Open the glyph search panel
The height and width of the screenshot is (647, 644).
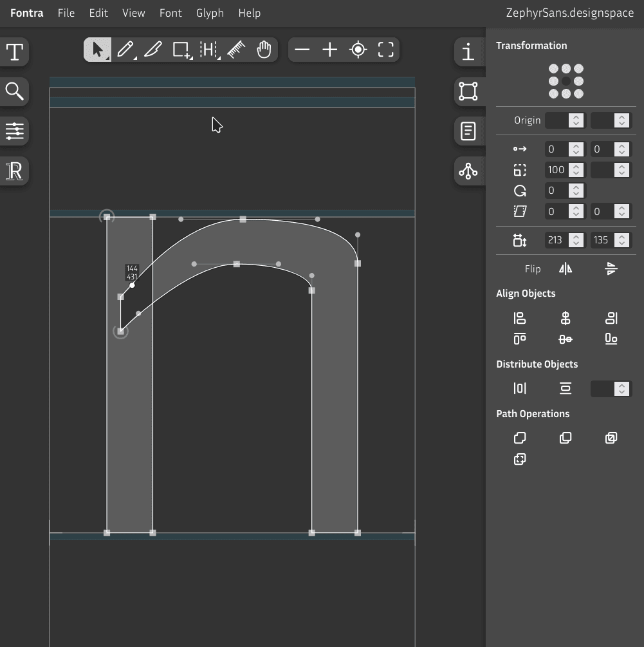15,91
